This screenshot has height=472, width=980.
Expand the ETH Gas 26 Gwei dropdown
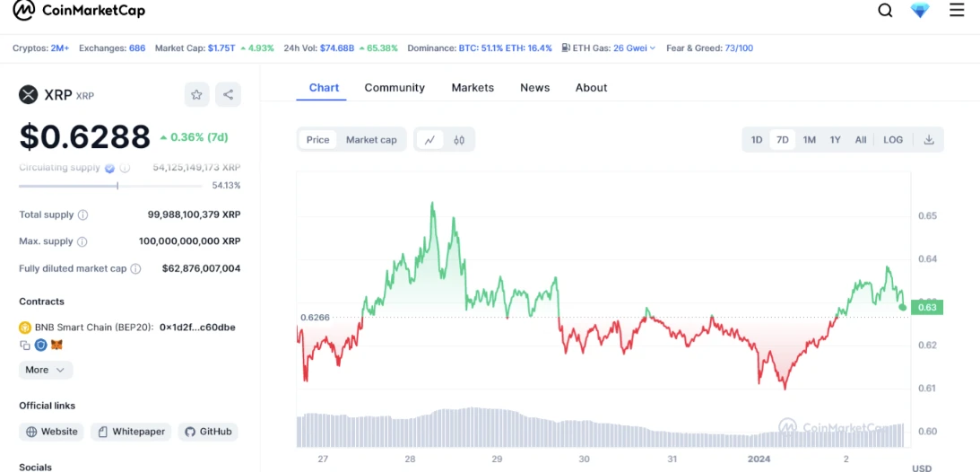635,48
